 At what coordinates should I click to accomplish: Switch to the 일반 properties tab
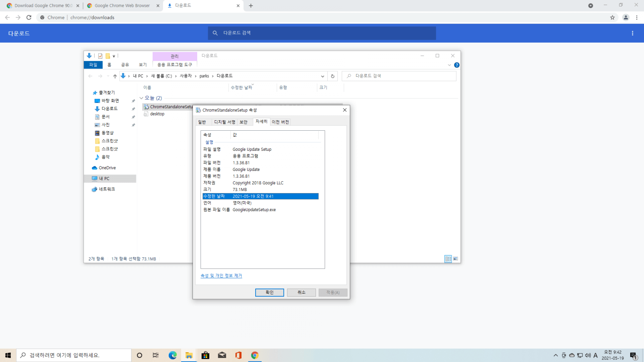(202, 122)
